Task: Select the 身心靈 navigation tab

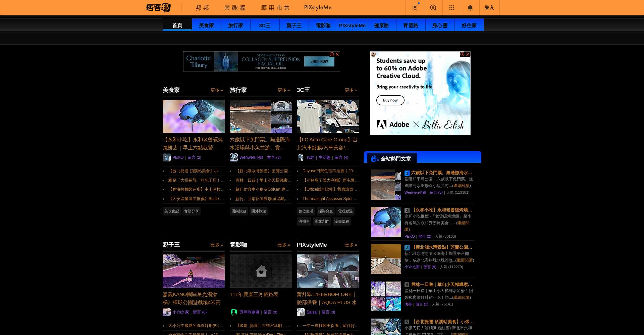Action: (440, 25)
